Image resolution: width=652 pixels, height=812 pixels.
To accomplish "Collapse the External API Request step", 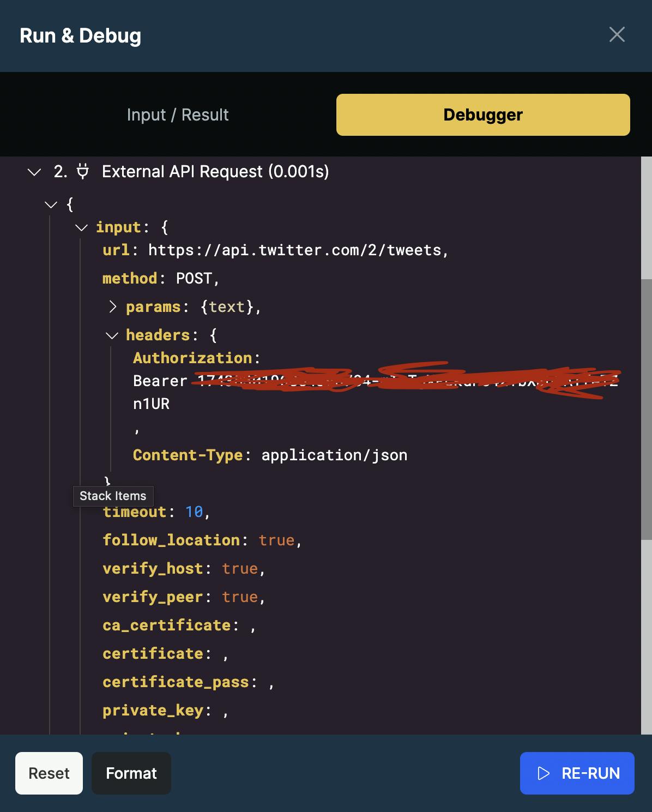I will pos(34,172).
